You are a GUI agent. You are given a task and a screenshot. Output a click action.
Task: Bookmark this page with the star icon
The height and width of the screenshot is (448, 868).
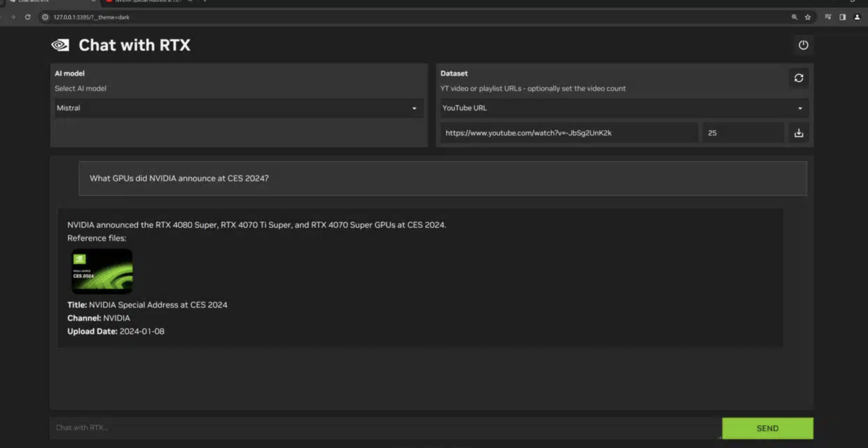point(808,17)
